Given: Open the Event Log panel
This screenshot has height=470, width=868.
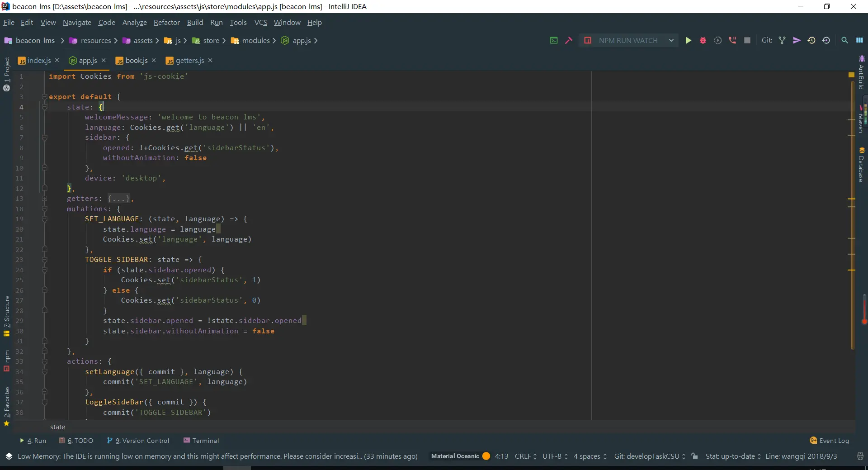Looking at the screenshot, I should 829,441.
